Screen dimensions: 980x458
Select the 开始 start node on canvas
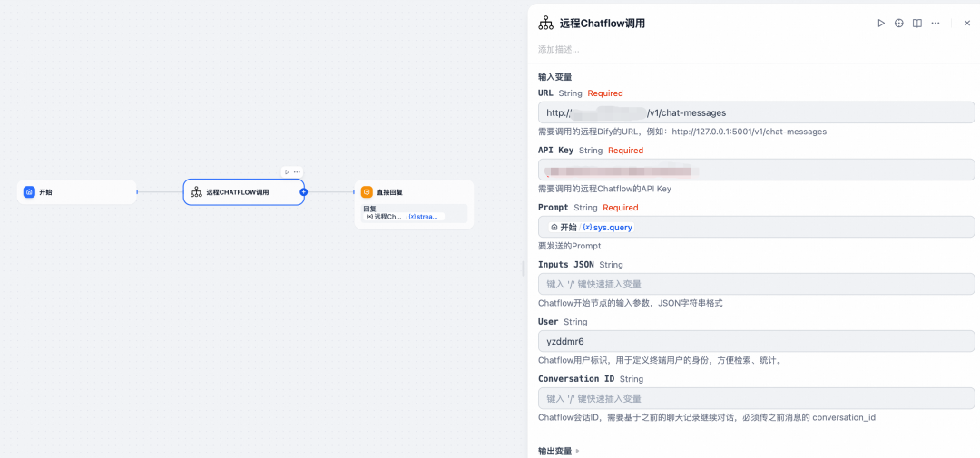pyautogui.click(x=76, y=192)
